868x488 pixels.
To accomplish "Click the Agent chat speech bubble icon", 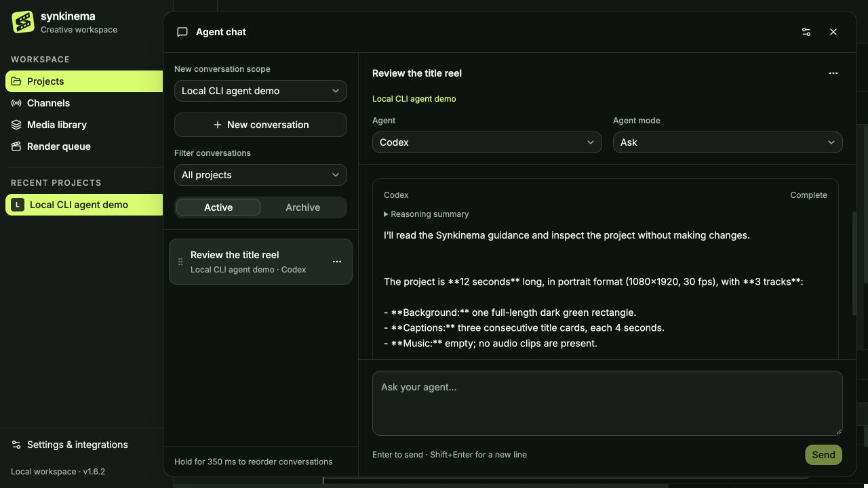I will (x=182, y=32).
